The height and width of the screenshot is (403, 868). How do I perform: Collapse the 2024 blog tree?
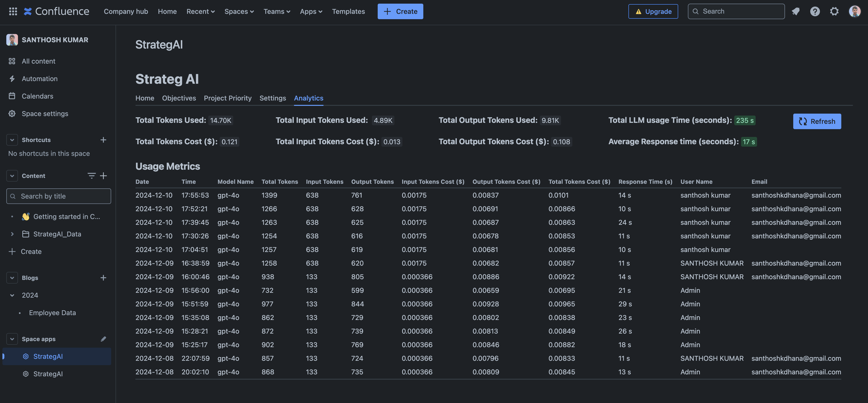[12, 295]
